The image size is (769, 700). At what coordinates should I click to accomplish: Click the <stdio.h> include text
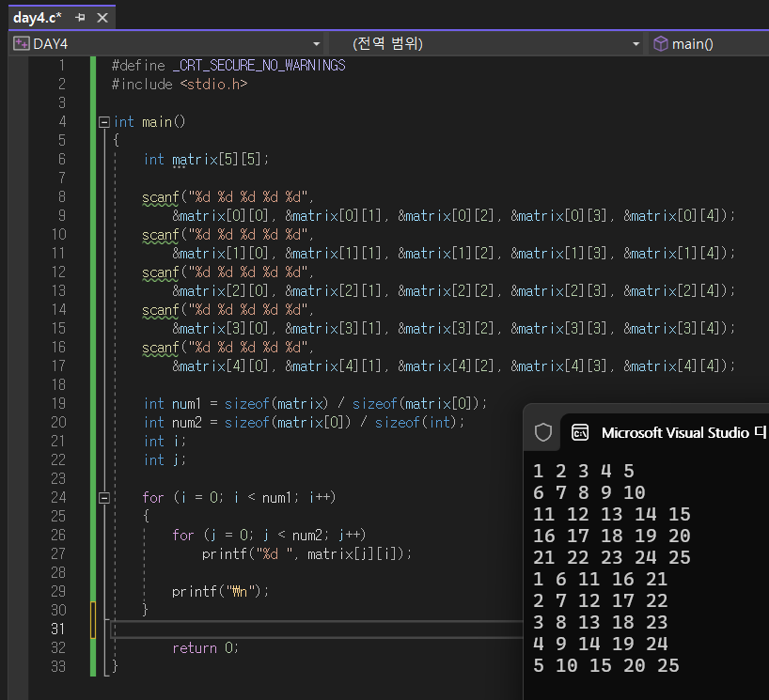(213, 85)
